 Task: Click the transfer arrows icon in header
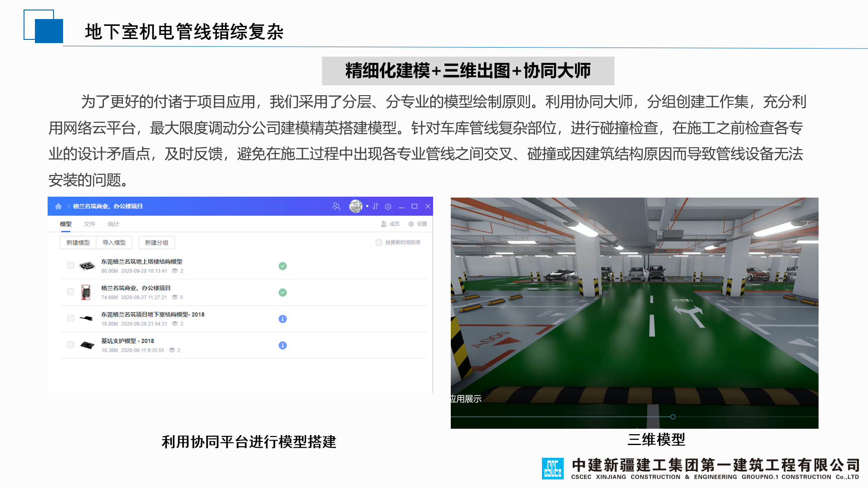pyautogui.click(x=375, y=206)
